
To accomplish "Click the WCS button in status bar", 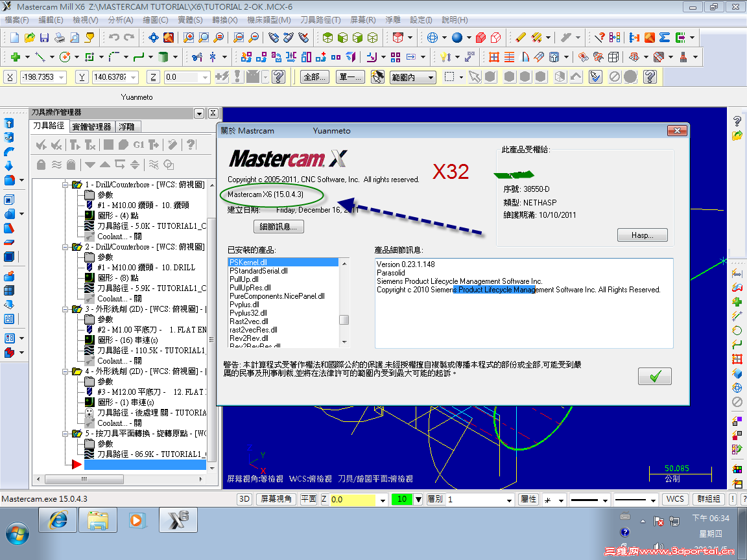I will [x=675, y=499].
